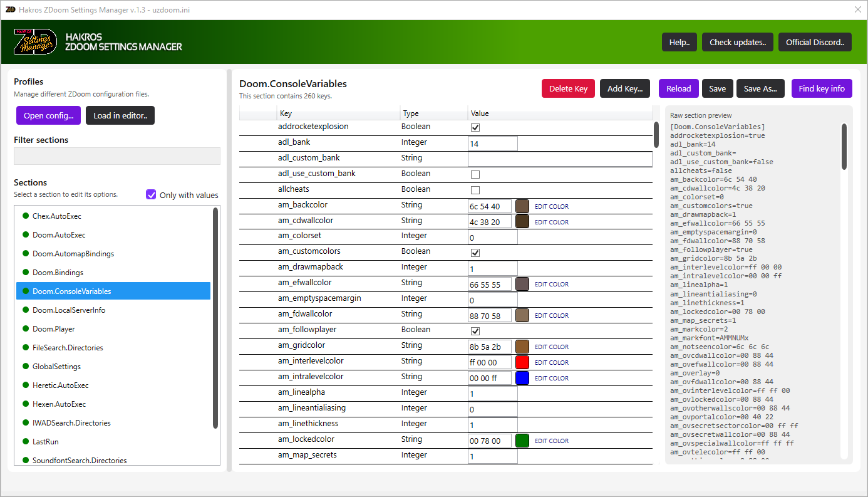Select the Heretic.AutoExec section

(113, 385)
